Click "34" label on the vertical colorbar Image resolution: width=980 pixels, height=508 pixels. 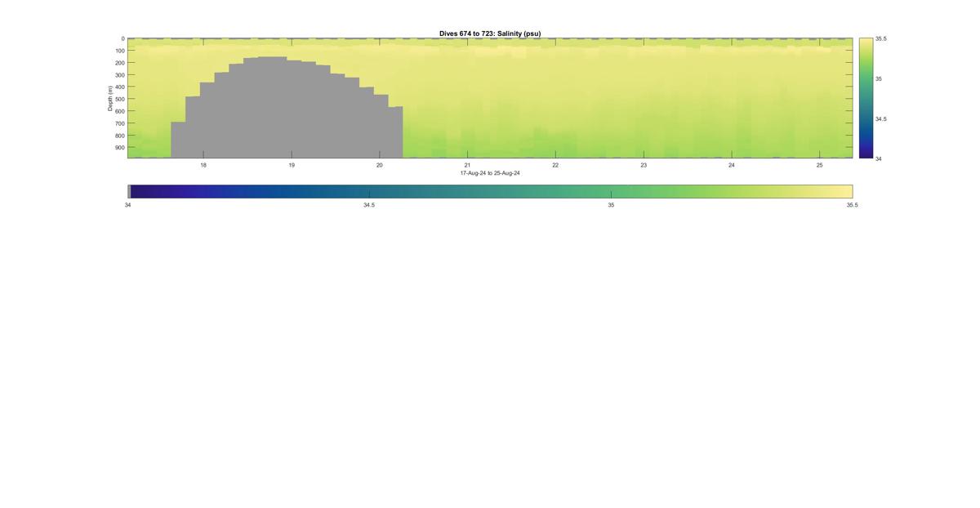[879, 158]
